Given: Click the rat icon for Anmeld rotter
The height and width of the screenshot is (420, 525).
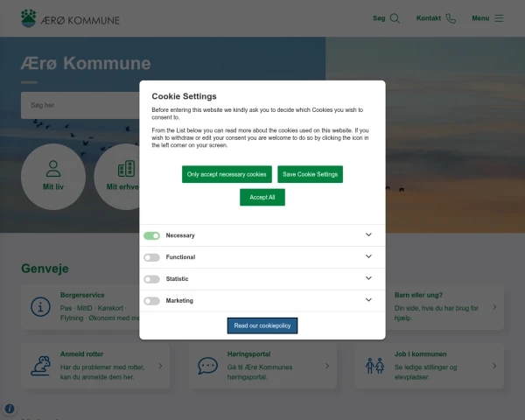Looking at the screenshot, I should point(41,366).
